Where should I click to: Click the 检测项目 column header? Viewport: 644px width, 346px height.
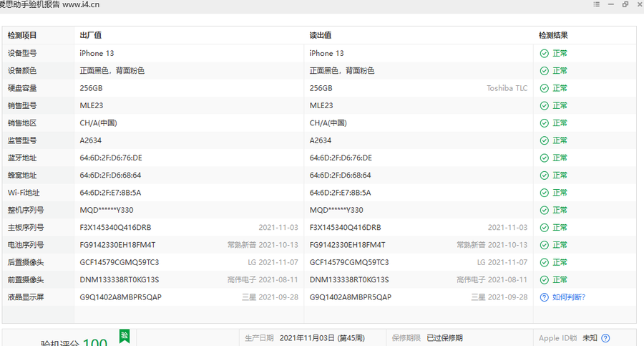point(22,35)
